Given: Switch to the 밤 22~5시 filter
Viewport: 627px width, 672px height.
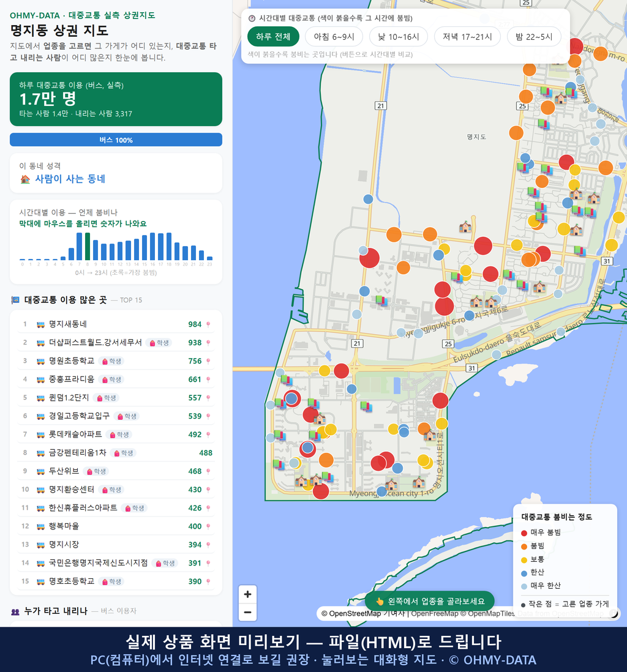Looking at the screenshot, I should [x=535, y=37].
